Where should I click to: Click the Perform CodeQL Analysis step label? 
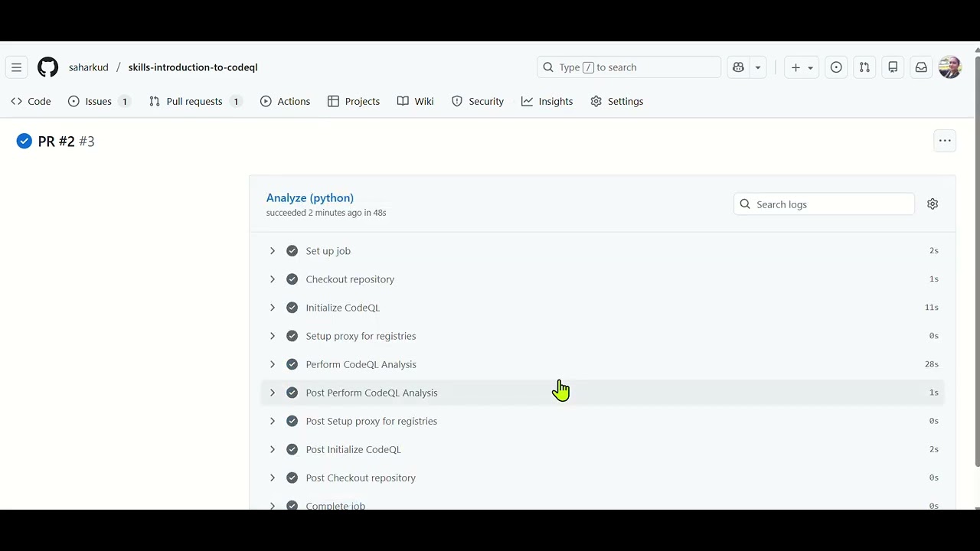pos(361,364)
